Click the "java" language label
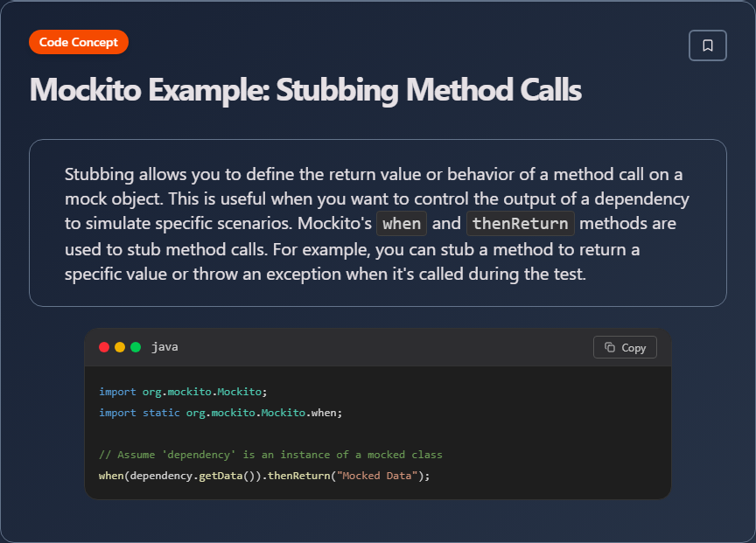The height and width of the screenshot is (543, 756). [164, 347]
